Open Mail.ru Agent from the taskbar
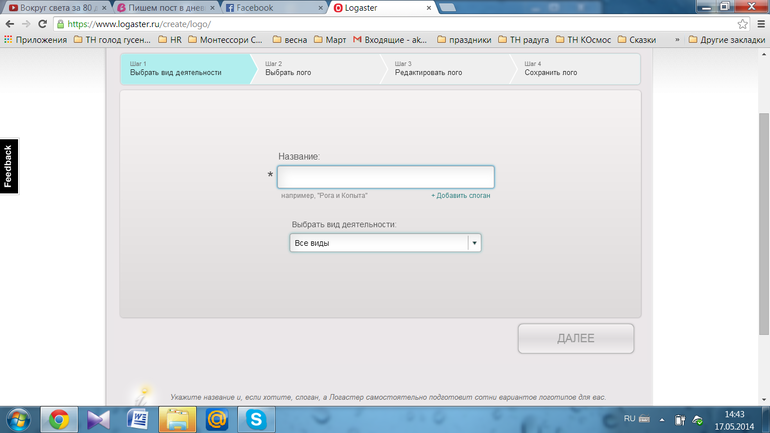770x433 pixels. [x=217, y=420]
